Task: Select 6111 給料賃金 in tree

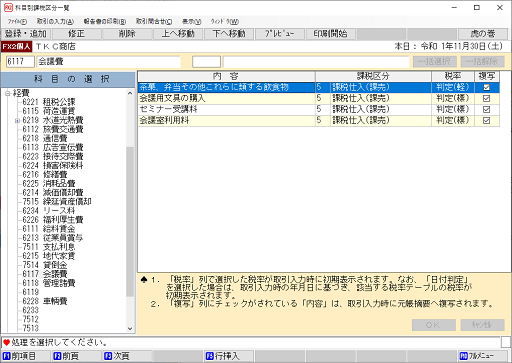Action: [49, 229]
